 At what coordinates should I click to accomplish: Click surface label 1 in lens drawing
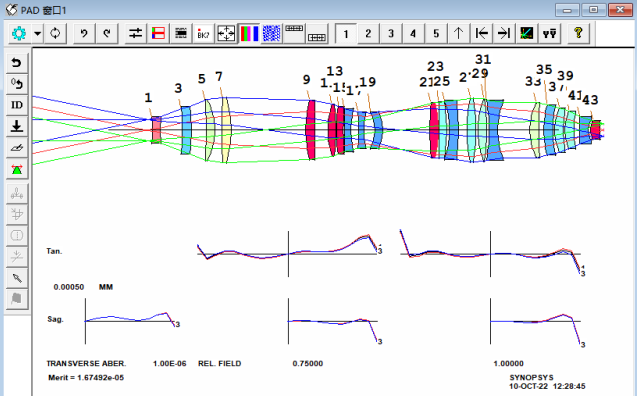click(x=148, y=98)
